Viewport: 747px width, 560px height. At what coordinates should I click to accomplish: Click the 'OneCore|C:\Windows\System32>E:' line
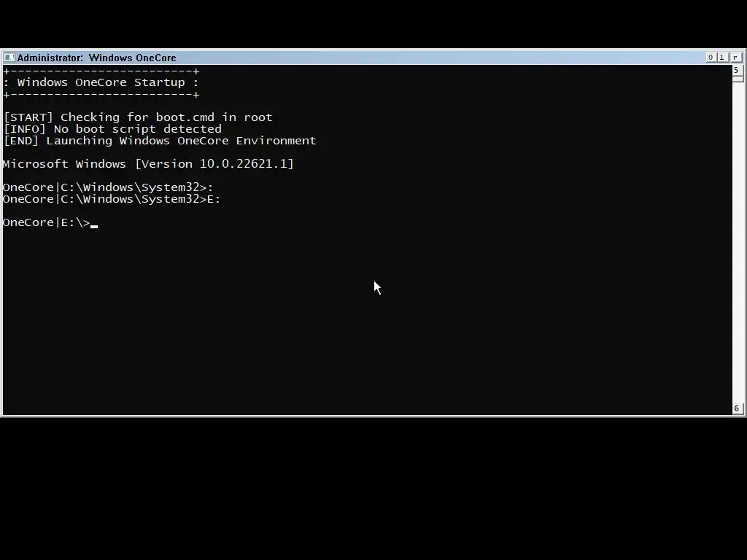click(112, 199)
